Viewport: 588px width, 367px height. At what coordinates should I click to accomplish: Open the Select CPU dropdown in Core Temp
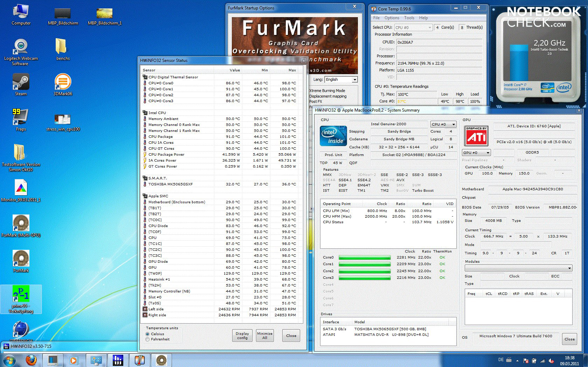(x=413, y=28)
